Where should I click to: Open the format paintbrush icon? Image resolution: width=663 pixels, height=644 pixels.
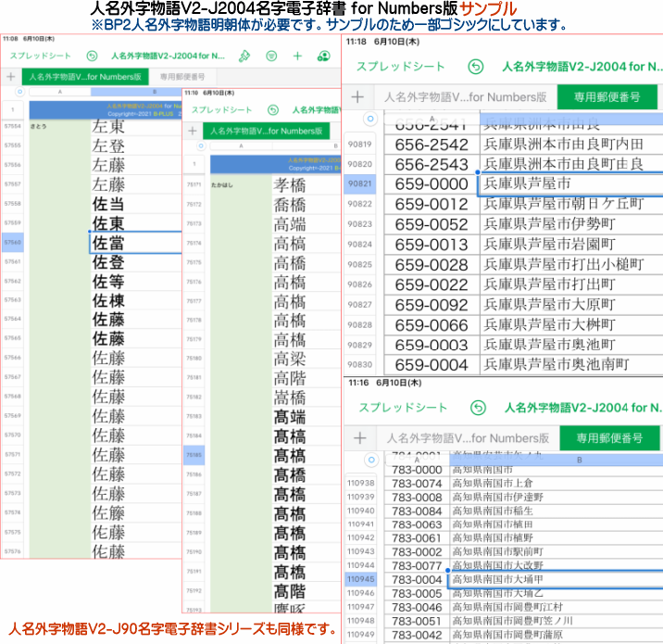point(244,56)
